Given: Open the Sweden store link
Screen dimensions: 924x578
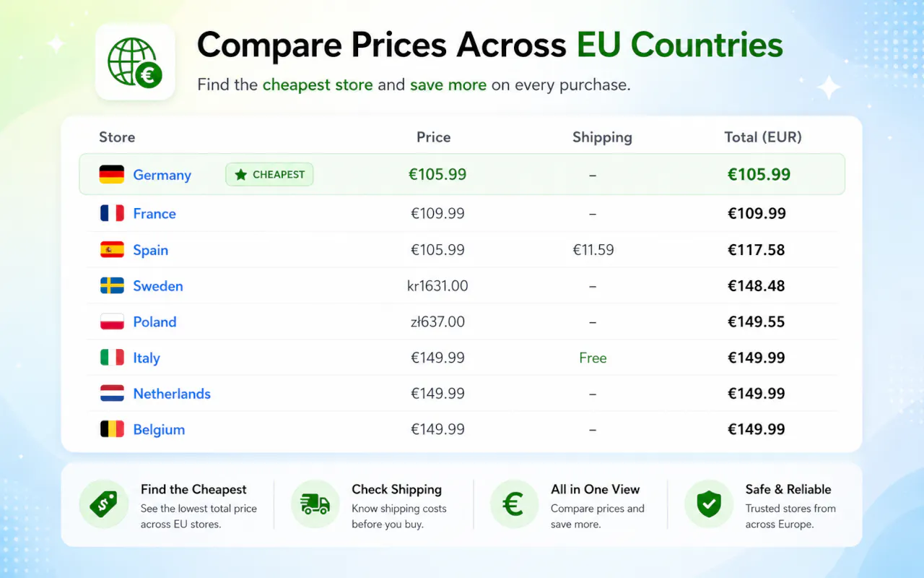Looking at the screenshot, I should pos(158,286).
